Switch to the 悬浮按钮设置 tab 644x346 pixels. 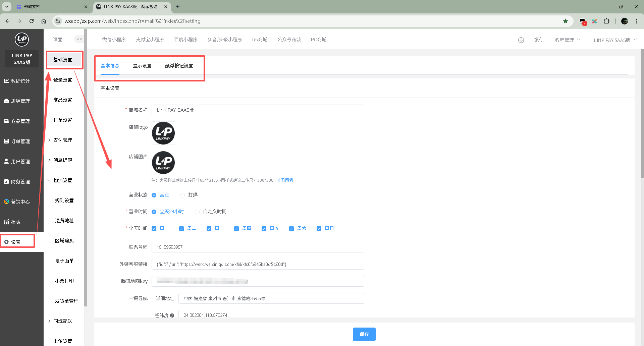(179, 66)
